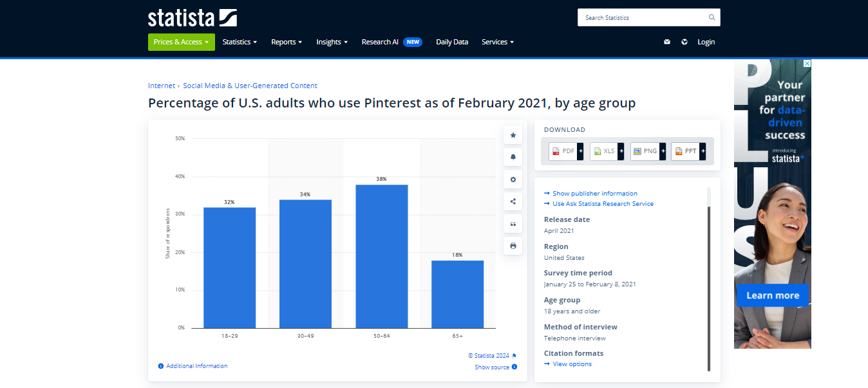Click the Telephone interview text
The height and width of the screenshot is (388, 868).
pyautogui.click(x=575, y=338)
